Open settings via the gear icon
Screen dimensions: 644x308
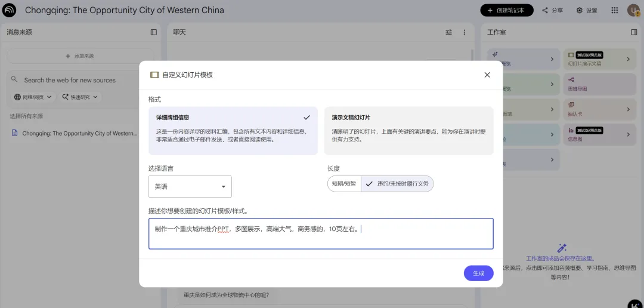(x=580, y=10)
